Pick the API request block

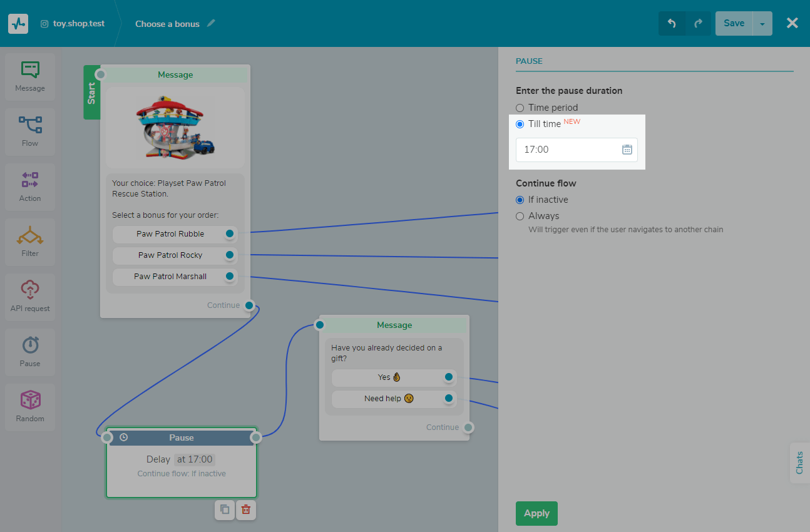(x=30, y=297)
